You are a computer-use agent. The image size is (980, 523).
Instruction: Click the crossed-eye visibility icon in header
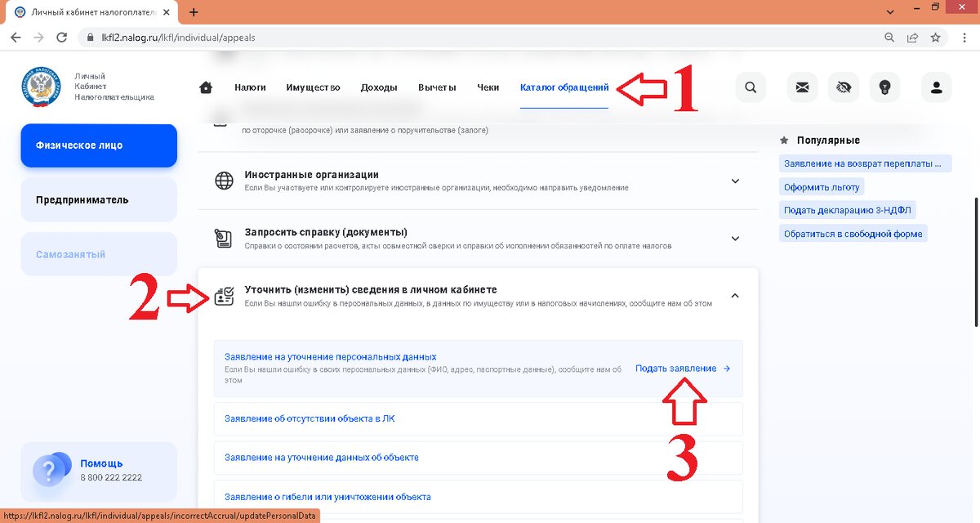click(x=844, y=87)
